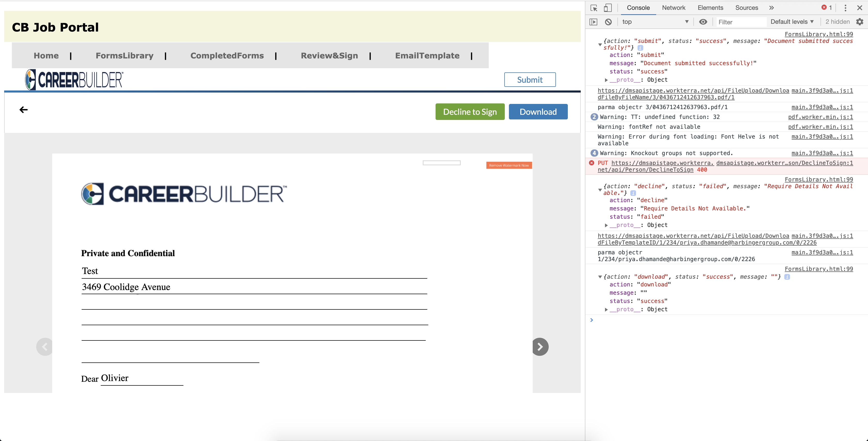The height and width of the screenshot is (441, 868).
Task: Click the info badge beside the submit object
Action: 640,48
